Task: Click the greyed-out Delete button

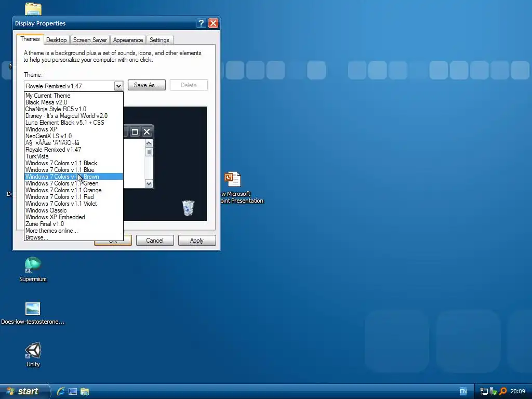Action: click(x=189, y=85)
